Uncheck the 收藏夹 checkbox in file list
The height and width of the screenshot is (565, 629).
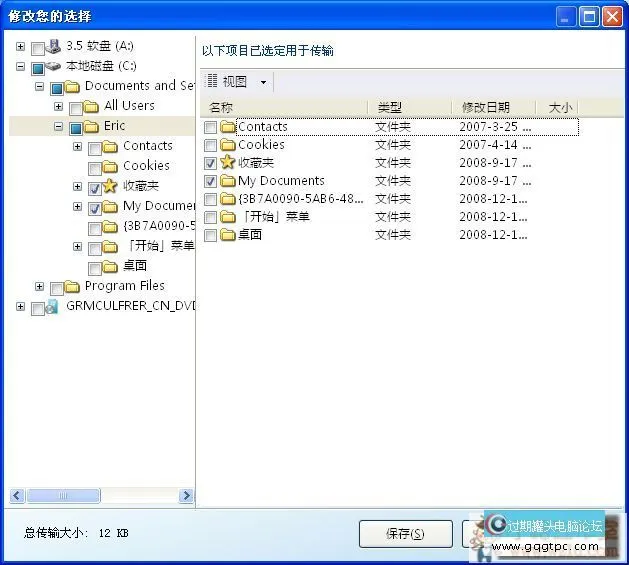pyautogui.click(x=211, y=163)
